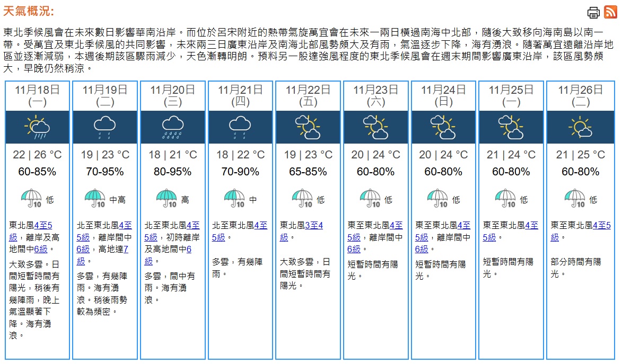Open the Nov 22 東北風3至4級 wind link
622x364 pixels.
click(x=314, y=226)
